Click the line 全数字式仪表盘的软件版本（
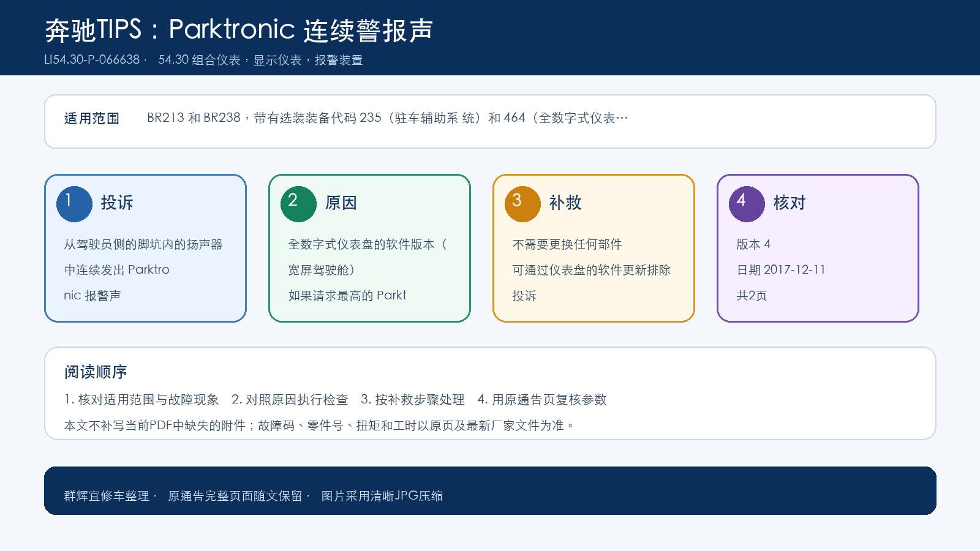The width and height of the screenshot is (980, 551). pos(367,244)
